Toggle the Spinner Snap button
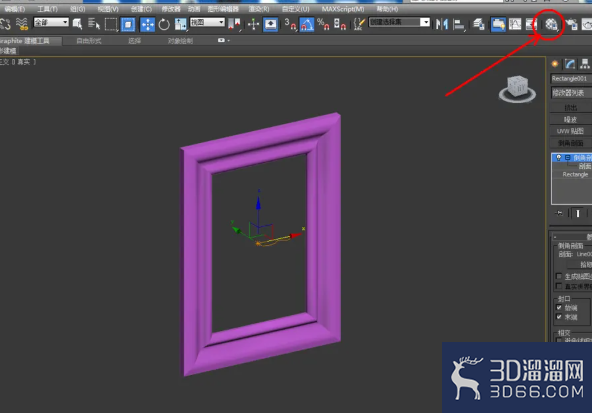Image resolution: width=592 pixels, height=413 pixels. click(340, 24)
